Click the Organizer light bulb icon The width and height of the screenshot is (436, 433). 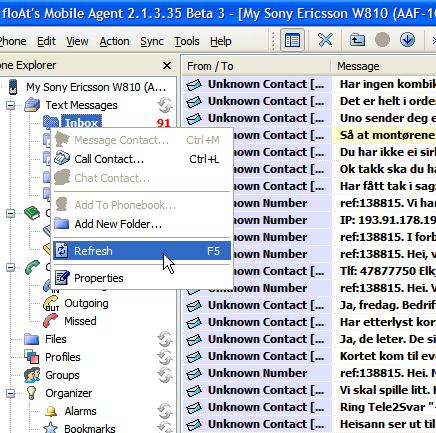tap(32, 393)
